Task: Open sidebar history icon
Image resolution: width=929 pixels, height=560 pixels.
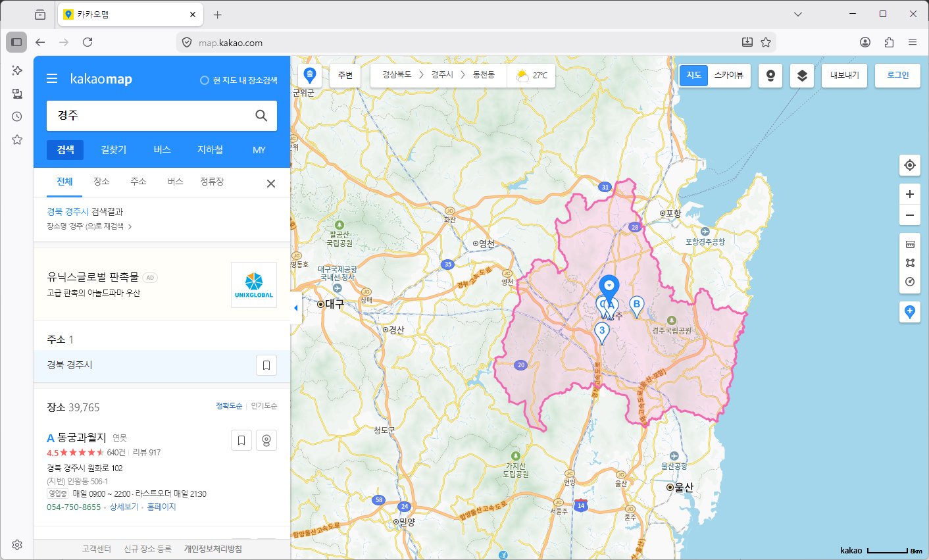Action: pyautogui.click(x=17, y=116)
